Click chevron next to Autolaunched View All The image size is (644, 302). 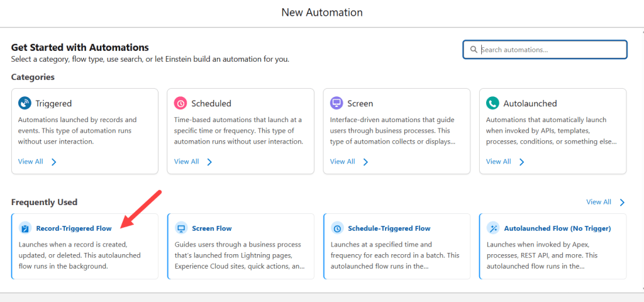click(x=521, y=162)
